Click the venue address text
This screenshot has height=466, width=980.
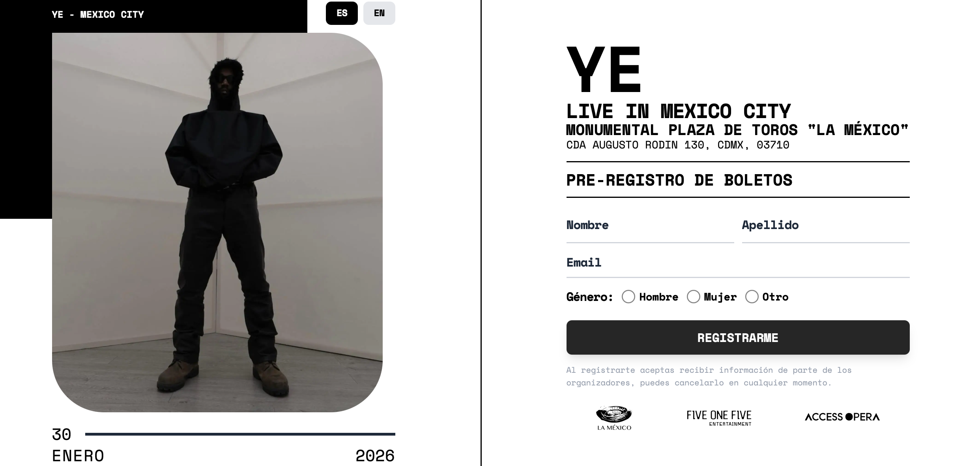(678, 145)
